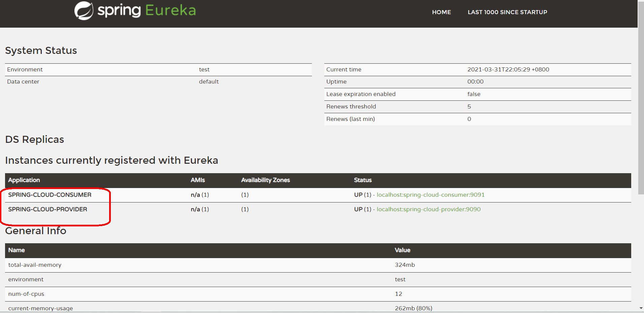Click the scrollbar down arrow
This screenshot has width=644, height=313.
coord(641,308)
